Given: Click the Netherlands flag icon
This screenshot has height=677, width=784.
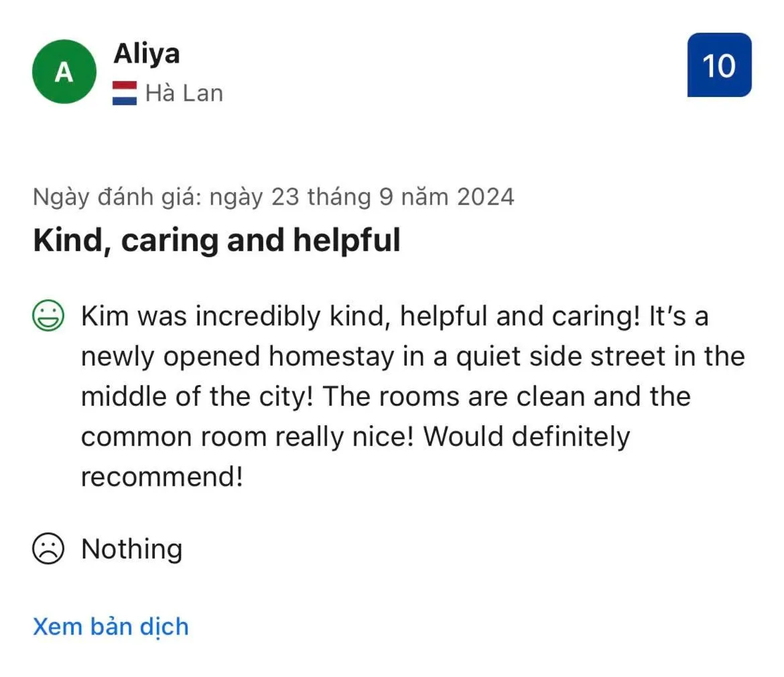Looking at the screenshot, I should [x=125, y=93].
